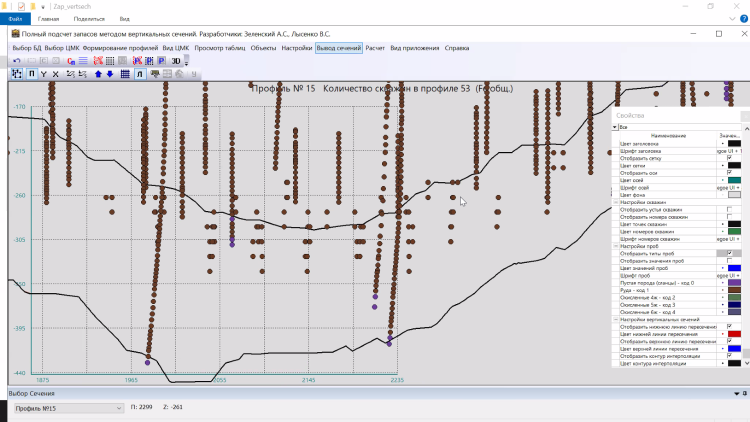750x422 pixels.
Task: Open the 'Формирование профилей' menu
Action: coord(121,47)
